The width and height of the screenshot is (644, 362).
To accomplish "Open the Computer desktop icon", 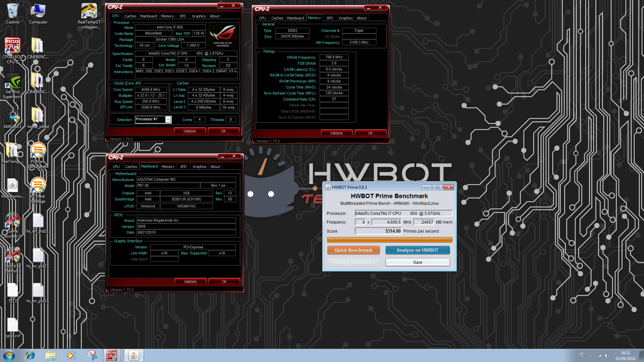I will (38, 14).
